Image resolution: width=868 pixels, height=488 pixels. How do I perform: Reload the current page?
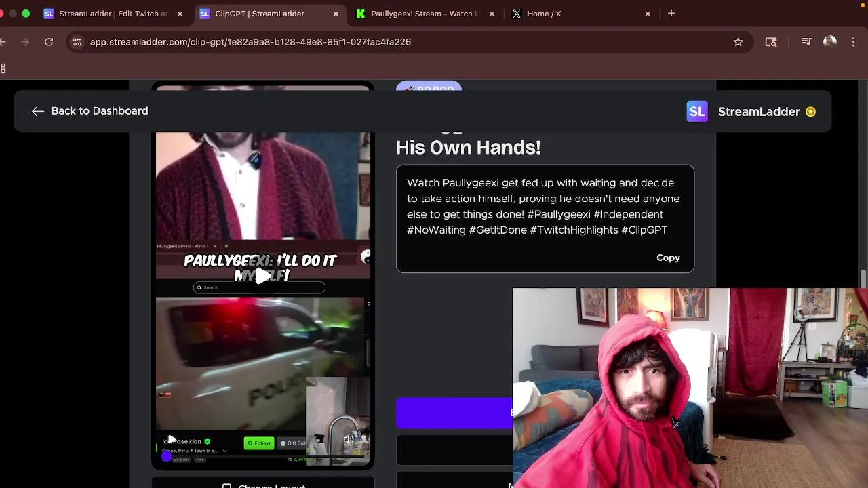click(49, 42)
